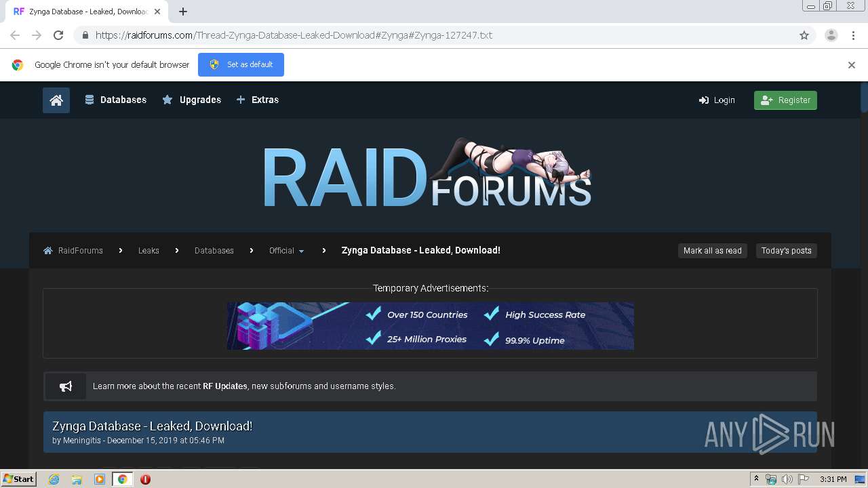Bookmark this page with star icon

804,35
